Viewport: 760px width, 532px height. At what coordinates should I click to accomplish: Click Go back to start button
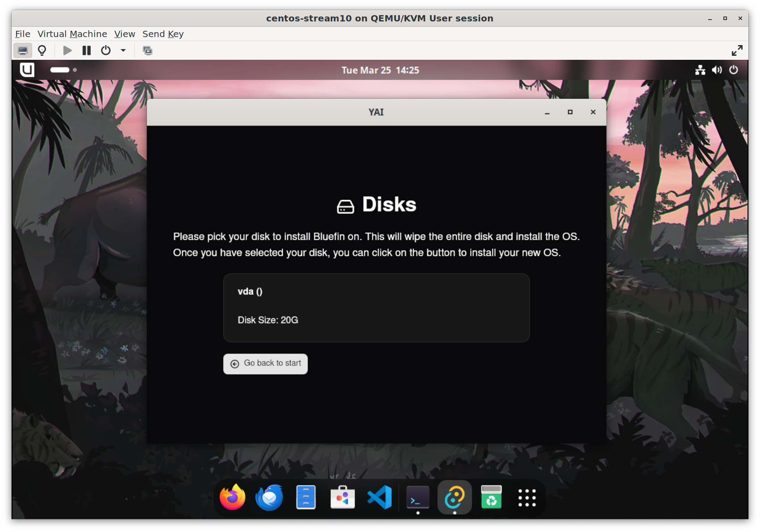coord(266,364)
